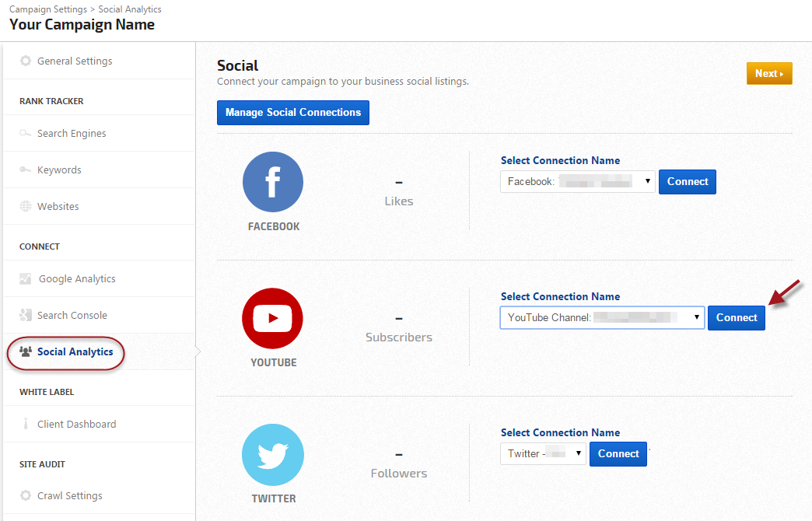Image resolution: width=812 pixels, height=521 pixels.
Task: Open the Facebook connection name dropdown
Action: click(578, 182)
